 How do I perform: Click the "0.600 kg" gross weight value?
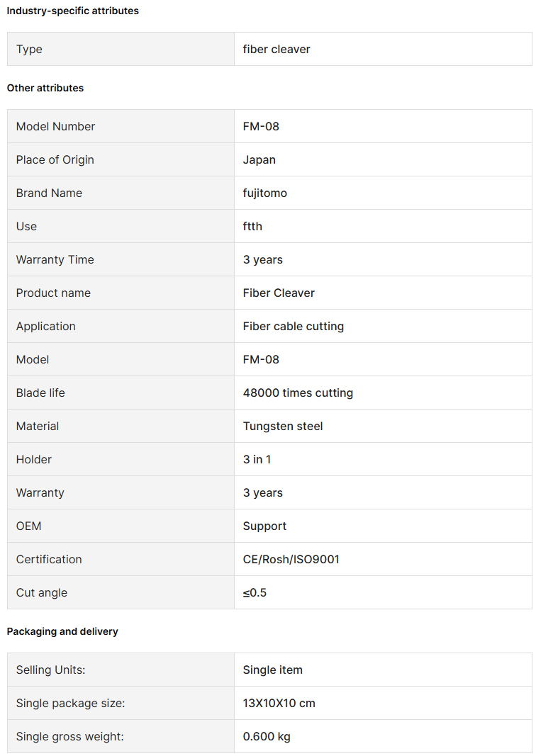[x=267, y=736]
